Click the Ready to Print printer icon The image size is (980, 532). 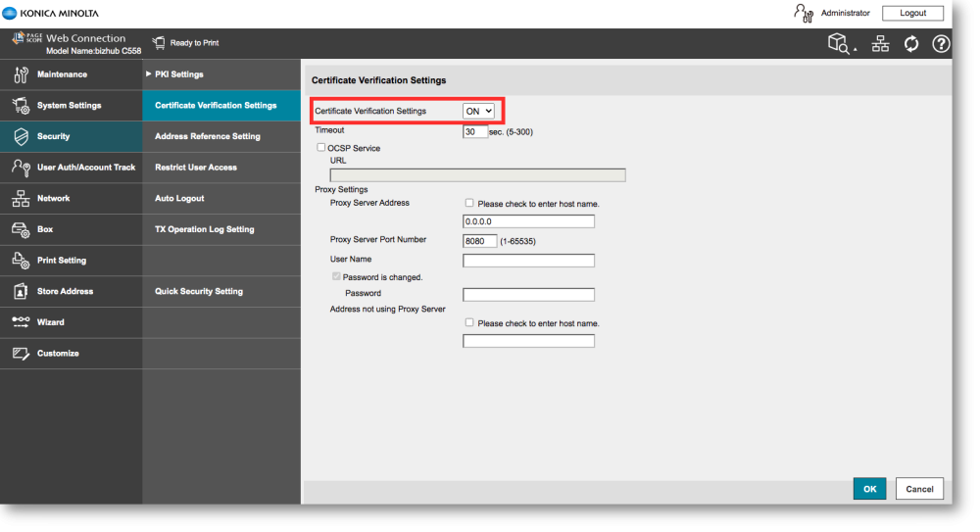click(159, 42)
